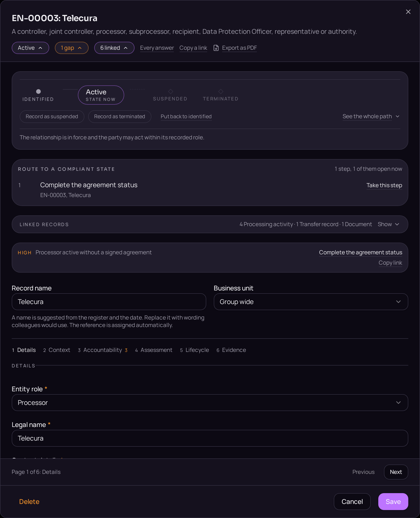Click the Suspended diamond state marker
Image resolution: width=420 pixels, height=518 pixels.
click(171, 91)
